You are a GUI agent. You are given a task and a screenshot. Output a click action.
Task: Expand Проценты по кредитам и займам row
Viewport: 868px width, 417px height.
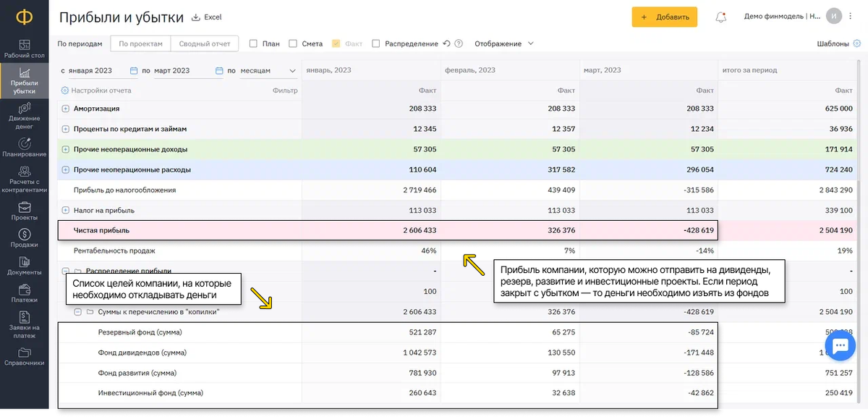[x=65, y=129]
